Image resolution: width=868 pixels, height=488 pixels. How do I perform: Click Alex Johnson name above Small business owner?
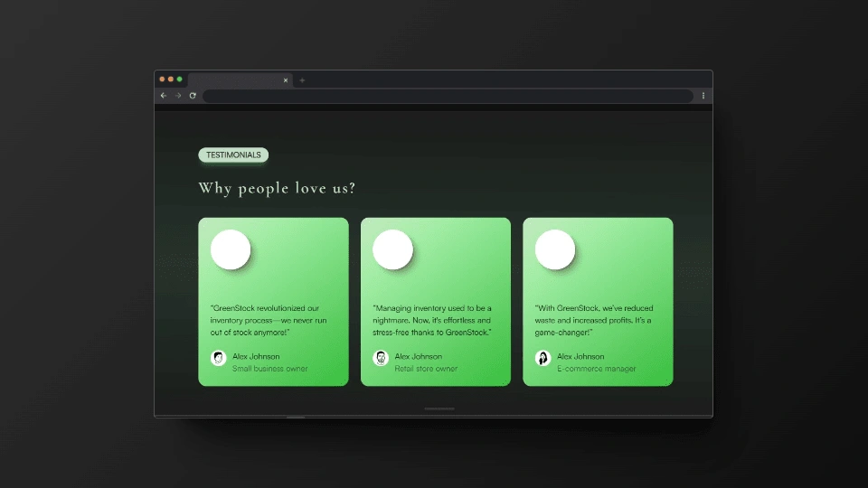256,356
